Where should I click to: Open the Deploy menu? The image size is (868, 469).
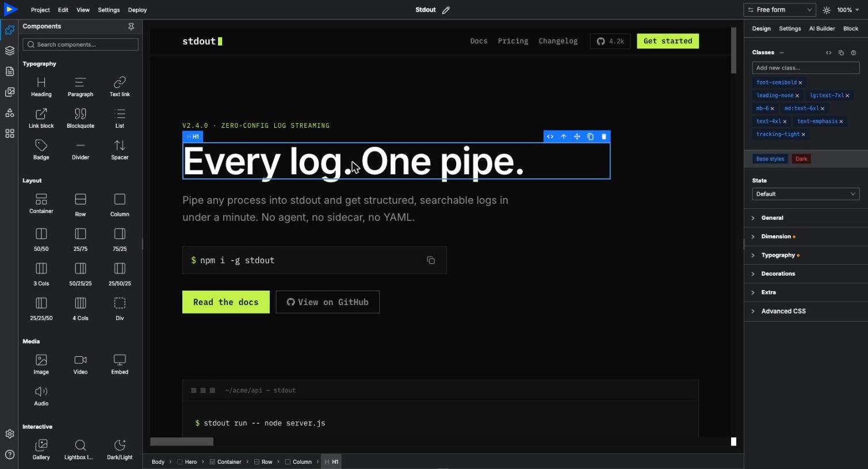(x=137, y=10)
